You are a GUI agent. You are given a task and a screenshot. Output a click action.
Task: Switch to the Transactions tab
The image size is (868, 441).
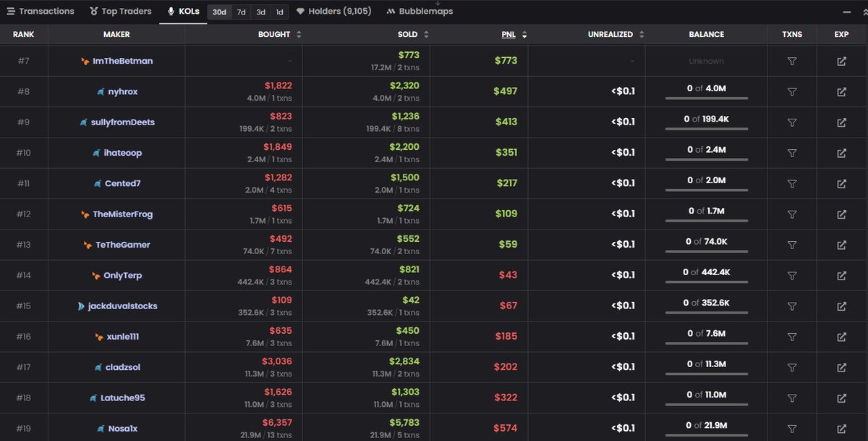tap(41, 12)
